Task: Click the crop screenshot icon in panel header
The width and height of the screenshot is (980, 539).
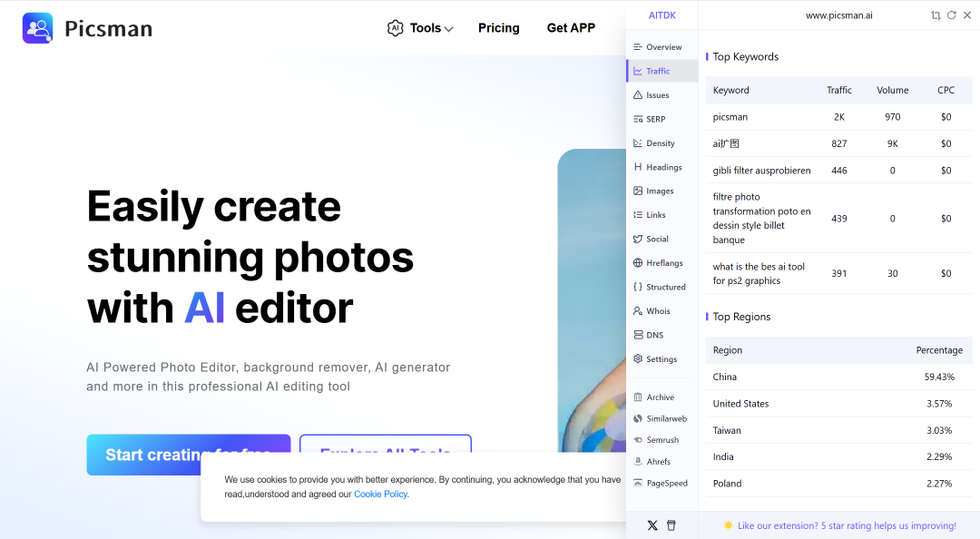Action: point(936,15)
